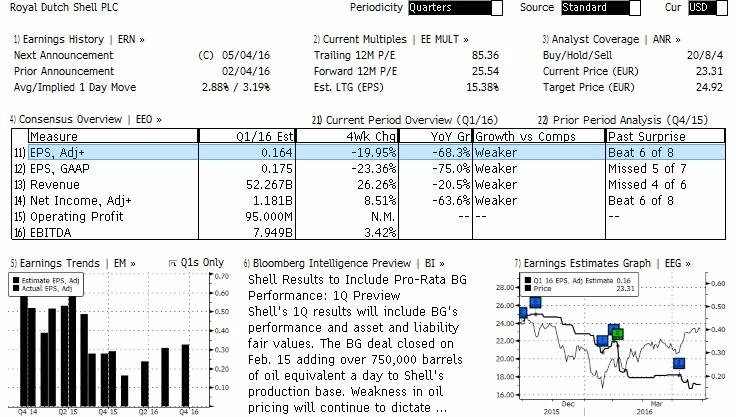Select the Operating Profit measure row

coord(368,216)
